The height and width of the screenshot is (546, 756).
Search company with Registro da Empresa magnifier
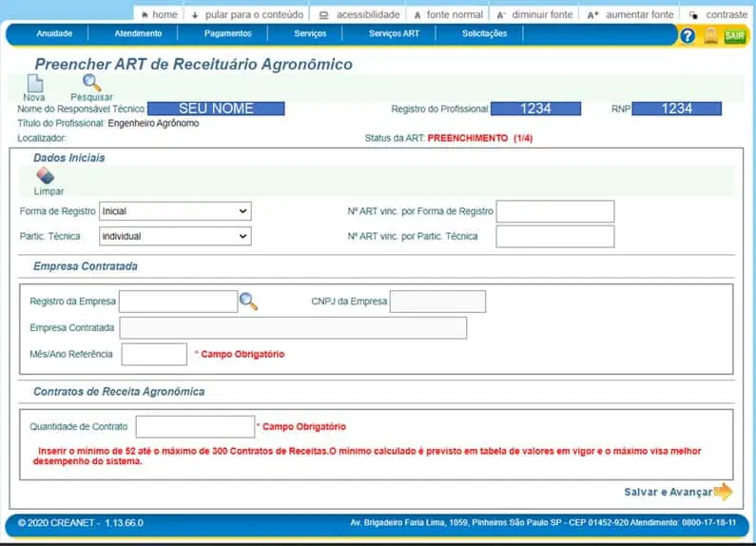click(248, 302)
